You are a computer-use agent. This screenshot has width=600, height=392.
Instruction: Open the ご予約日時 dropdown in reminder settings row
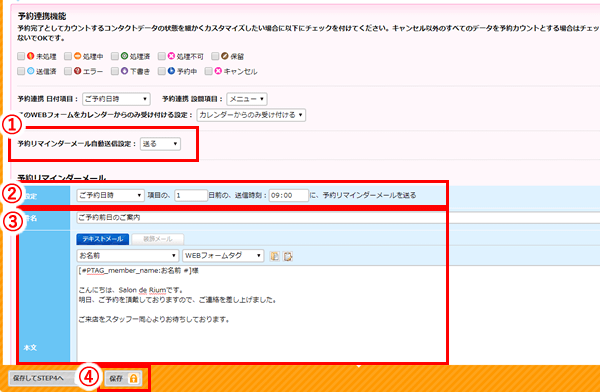coord(111,195)
